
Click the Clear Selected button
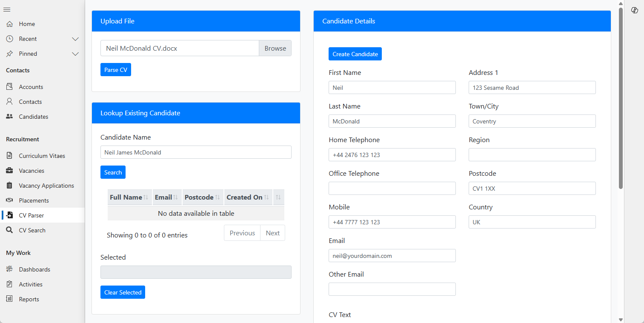[123, 292]
